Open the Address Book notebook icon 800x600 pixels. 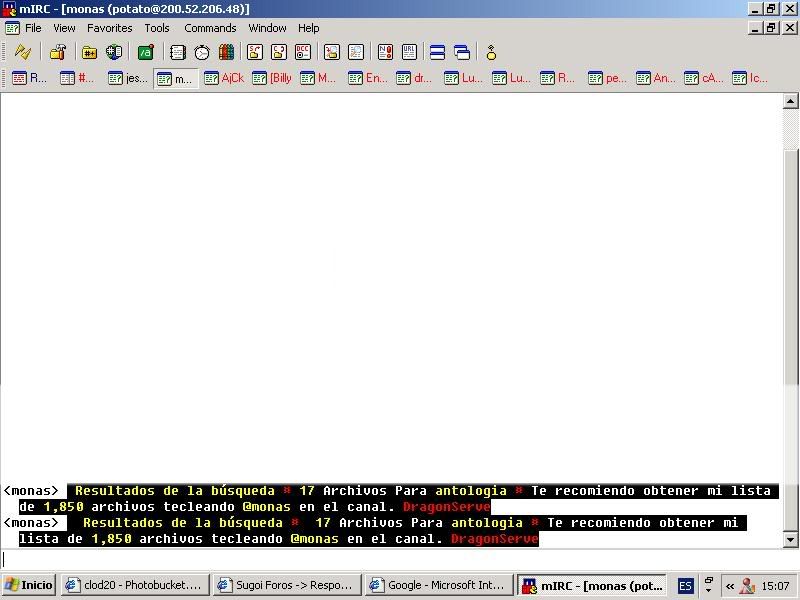pos(178,52)
